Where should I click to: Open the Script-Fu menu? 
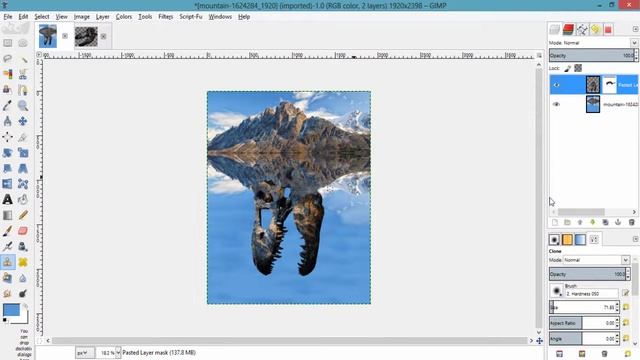[191, 17]
